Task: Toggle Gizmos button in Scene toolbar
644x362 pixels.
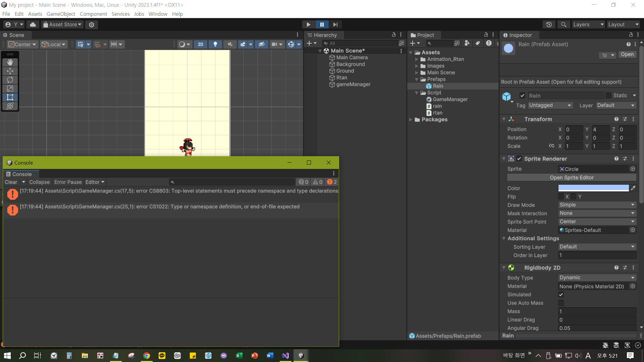Action: [x=291, y=44]
